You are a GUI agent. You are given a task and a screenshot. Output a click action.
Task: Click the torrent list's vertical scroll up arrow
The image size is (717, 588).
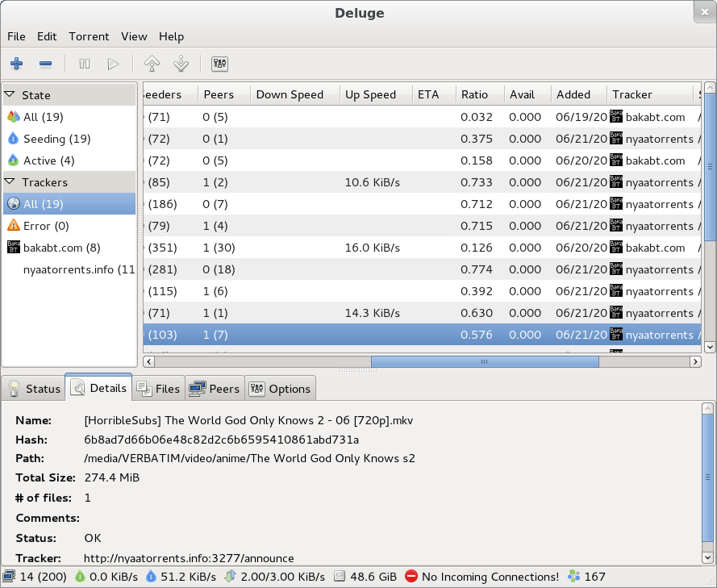710,87
